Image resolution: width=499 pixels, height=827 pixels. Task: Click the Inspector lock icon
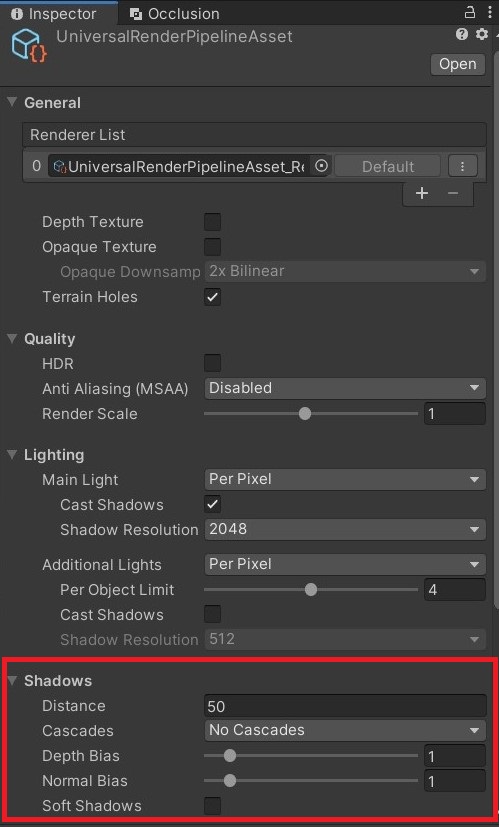(x=469, y=12)
